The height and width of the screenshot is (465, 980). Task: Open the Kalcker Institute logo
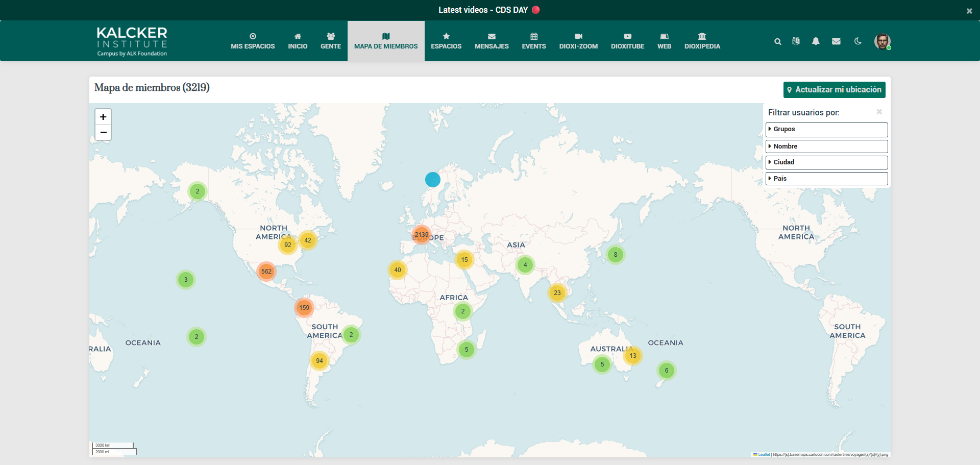click(132, 41)
